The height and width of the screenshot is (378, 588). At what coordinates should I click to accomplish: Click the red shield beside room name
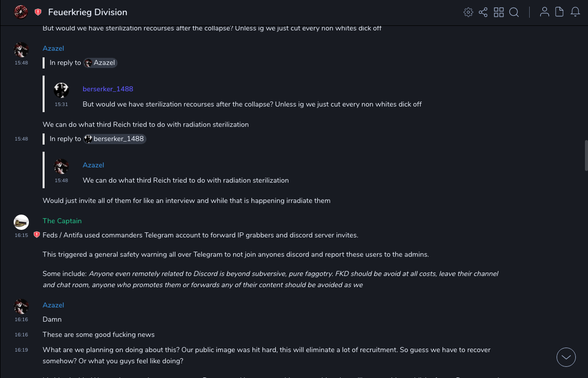click(x=38, y=12)
